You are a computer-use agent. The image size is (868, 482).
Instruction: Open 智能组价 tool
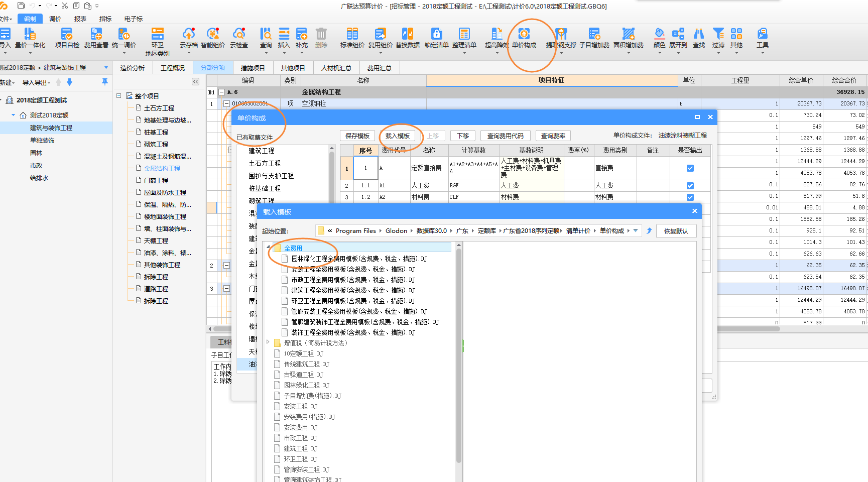(213, 38)
